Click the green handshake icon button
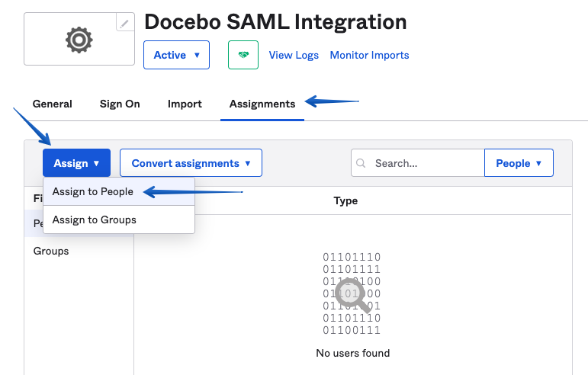 [x=243, y=55]
